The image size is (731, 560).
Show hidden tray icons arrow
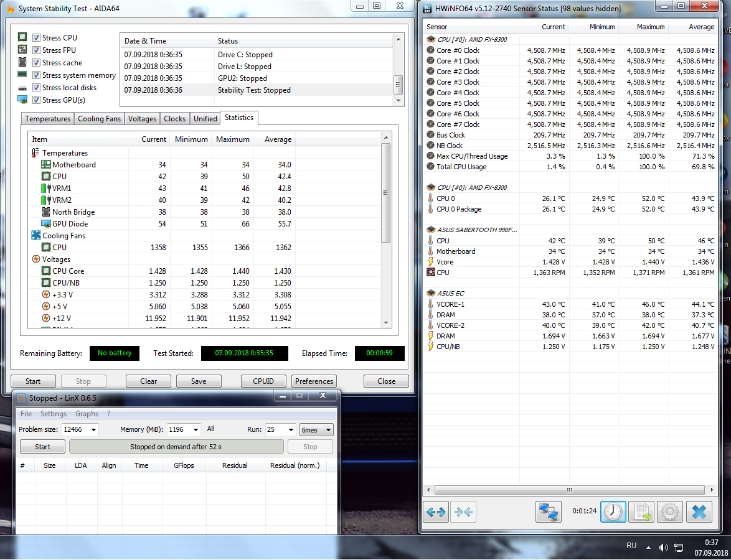click(x=648, y=548)
